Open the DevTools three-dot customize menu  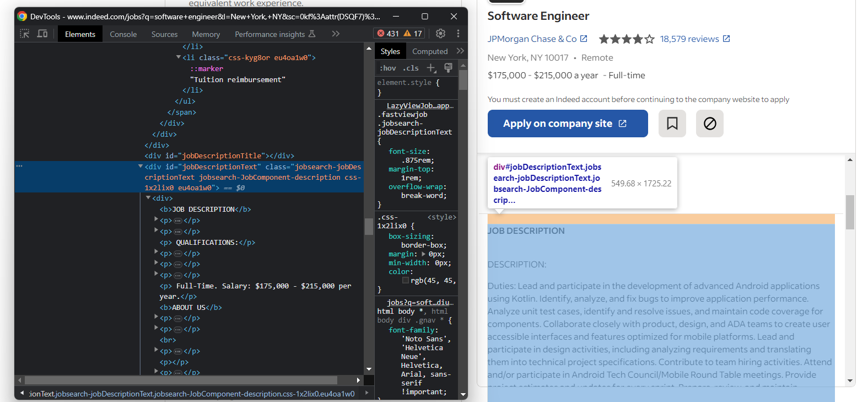coord(458,34)
